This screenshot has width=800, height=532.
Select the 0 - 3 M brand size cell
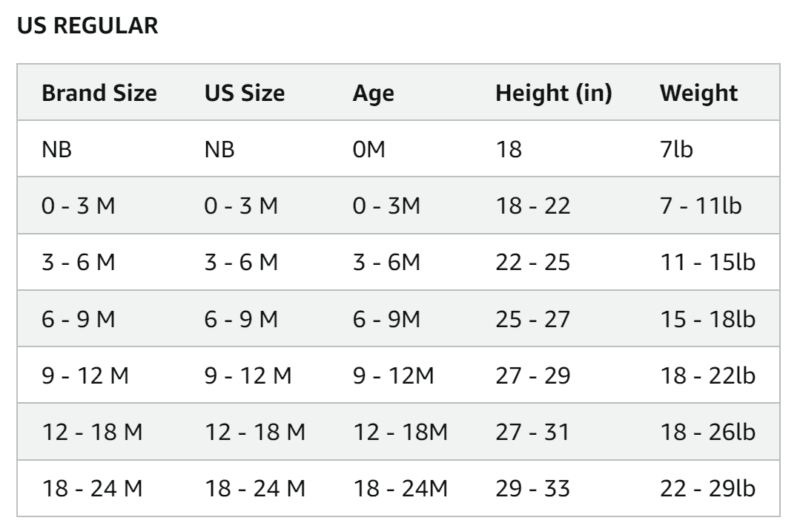point(78,206)
